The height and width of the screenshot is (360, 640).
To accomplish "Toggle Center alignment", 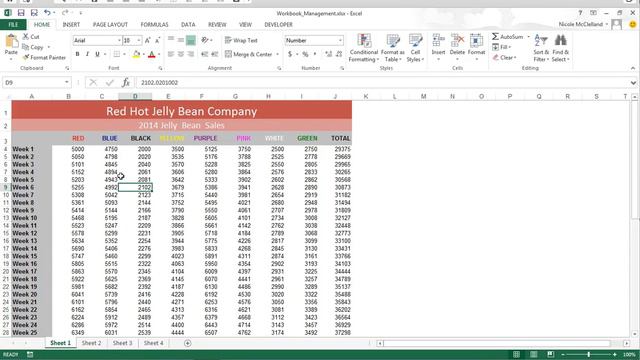I will click(x=180, y=54).
